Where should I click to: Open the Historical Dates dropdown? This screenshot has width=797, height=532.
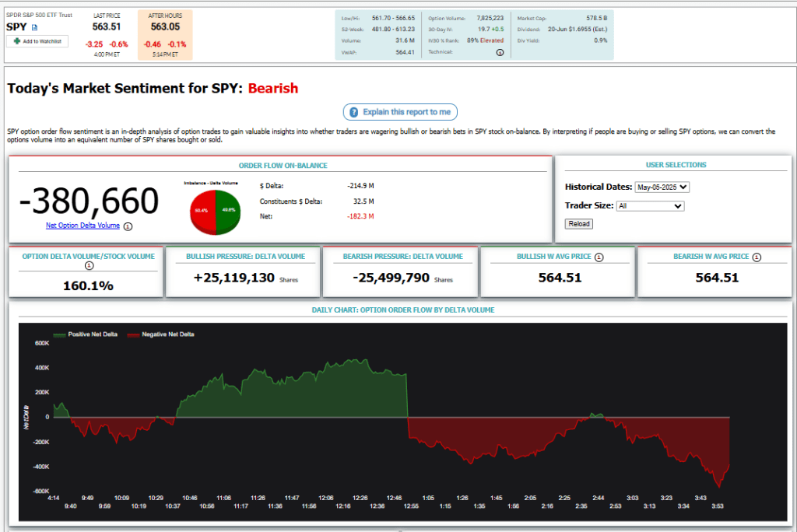(662, 187)
